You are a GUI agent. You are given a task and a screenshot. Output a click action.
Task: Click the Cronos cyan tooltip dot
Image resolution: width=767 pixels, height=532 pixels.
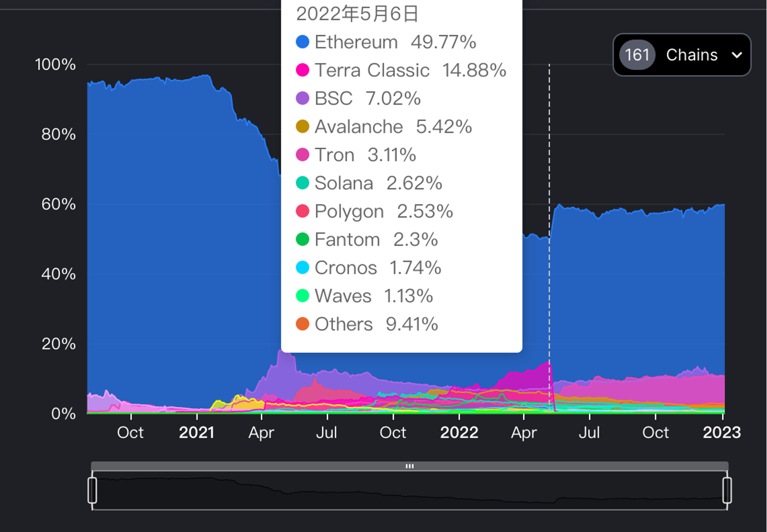(x=303, y=267)
